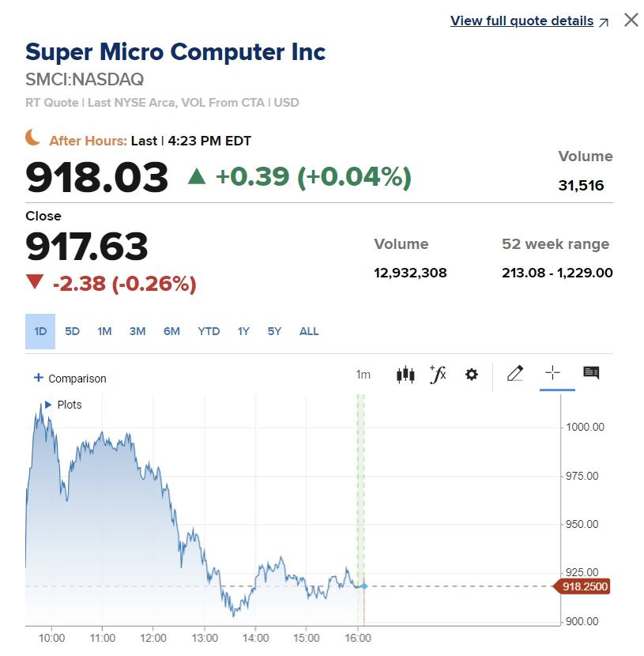This screenshot has height=656, width=644.
Task: Close the quote panel
Action: tap(631, 21)
